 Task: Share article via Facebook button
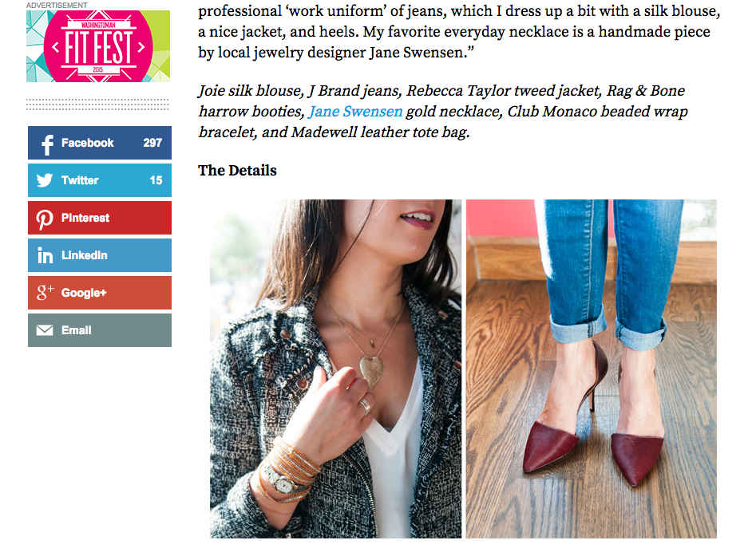pos(100,143)
